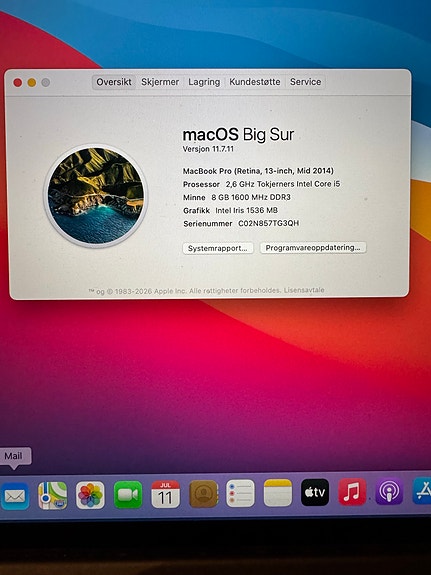Viewport: 431px width, 575px height.
Task: Launch Reminders from the Dock
Action: (240, 493)
